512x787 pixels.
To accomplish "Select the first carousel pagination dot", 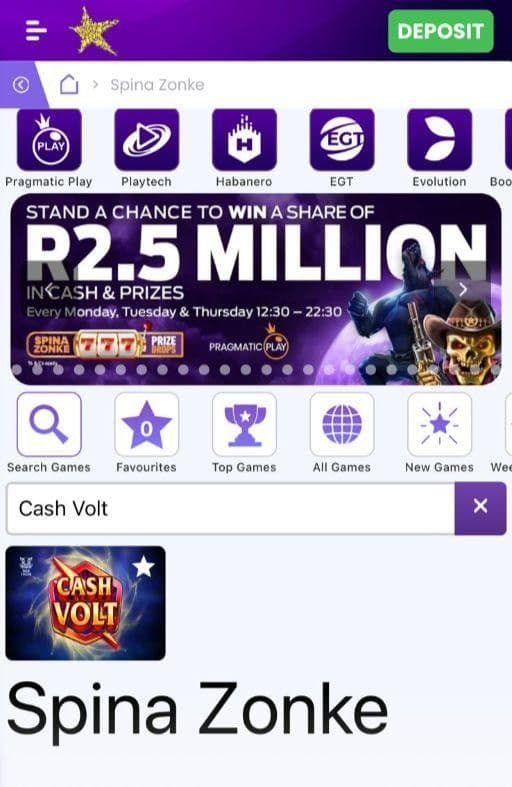I will [x=17, y=370].
